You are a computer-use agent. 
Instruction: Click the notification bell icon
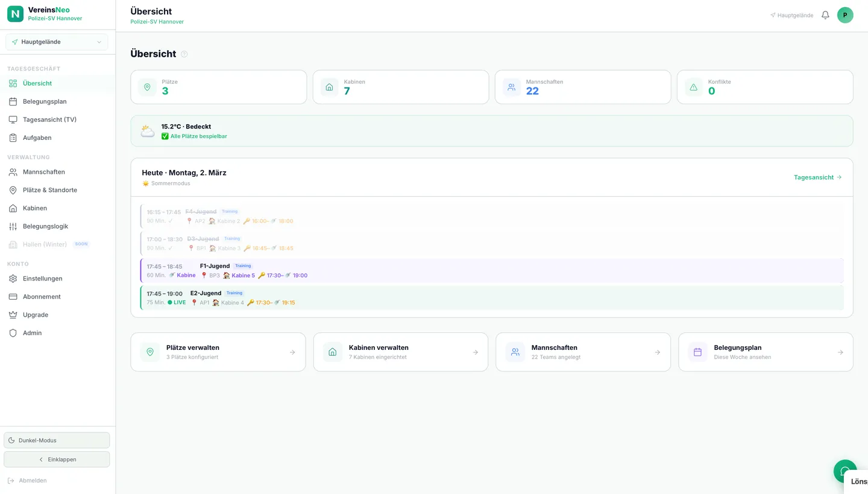click(x=825, y=15)
